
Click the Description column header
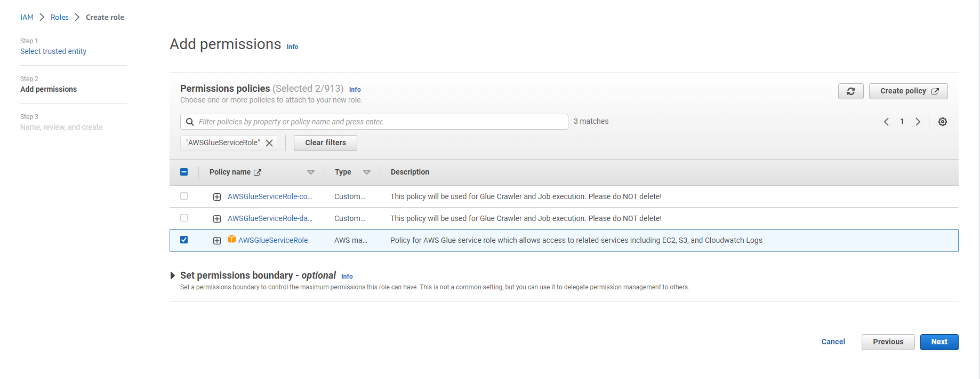point(409,172)
